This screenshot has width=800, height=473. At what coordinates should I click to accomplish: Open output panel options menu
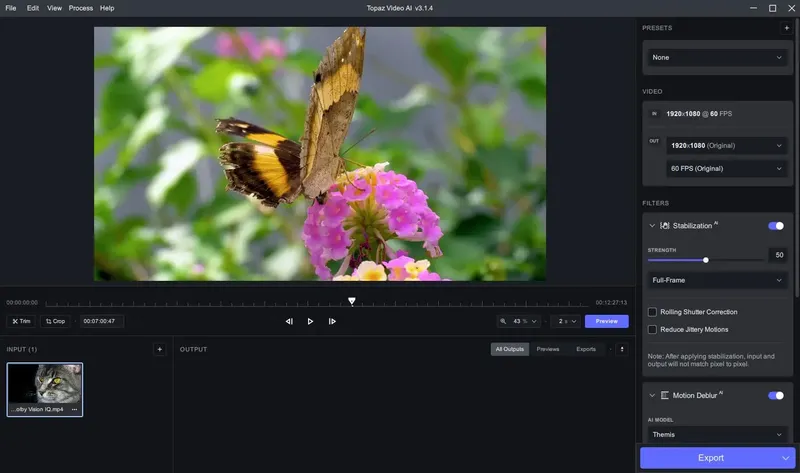(x=622, y=350)
